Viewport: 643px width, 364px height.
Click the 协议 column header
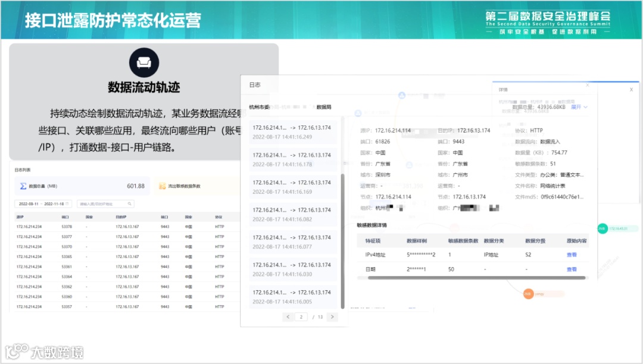[x=219, y=217]
